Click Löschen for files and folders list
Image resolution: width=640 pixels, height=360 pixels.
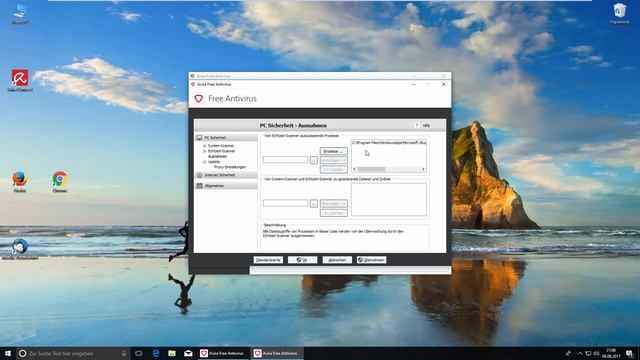333,213
